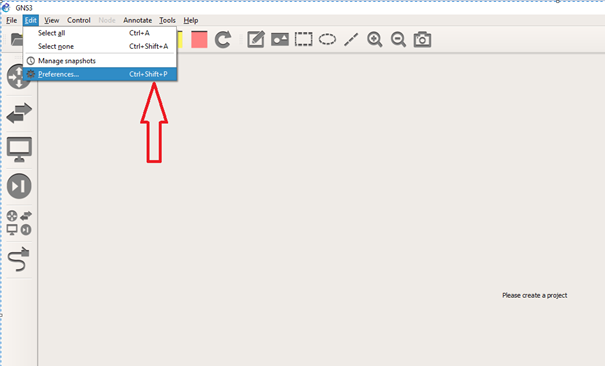Browse switches in the devices sidebar
Image resolution: width=605 pixels, height=366 pixels.
click(x=19, y=113)
